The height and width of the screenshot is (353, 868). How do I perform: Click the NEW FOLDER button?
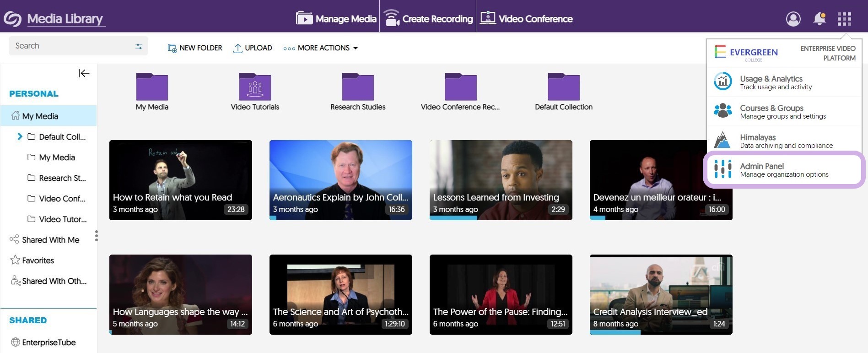195,48
